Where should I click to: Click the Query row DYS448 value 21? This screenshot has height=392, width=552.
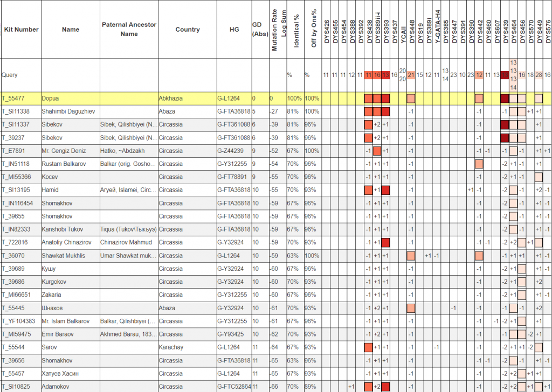point(411,75)
